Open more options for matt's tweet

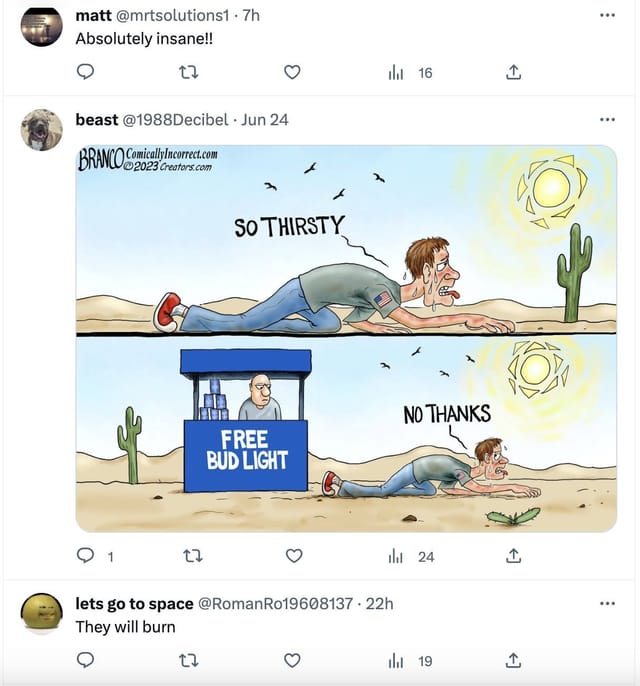pos(607,16)
